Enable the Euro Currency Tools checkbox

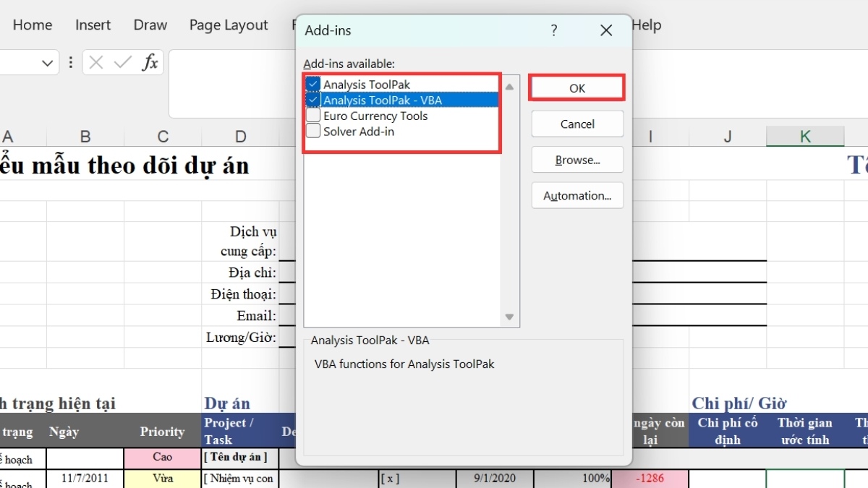(x=313, y=116)
